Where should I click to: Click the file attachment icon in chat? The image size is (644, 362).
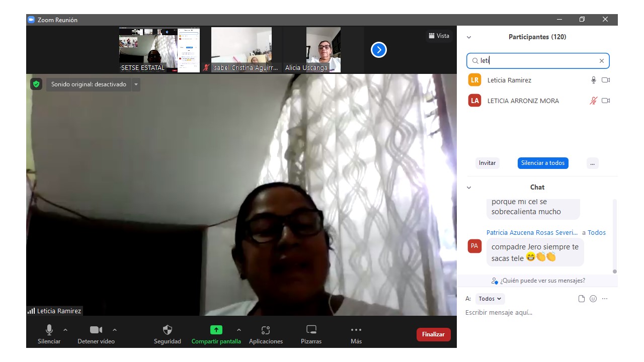582,299
